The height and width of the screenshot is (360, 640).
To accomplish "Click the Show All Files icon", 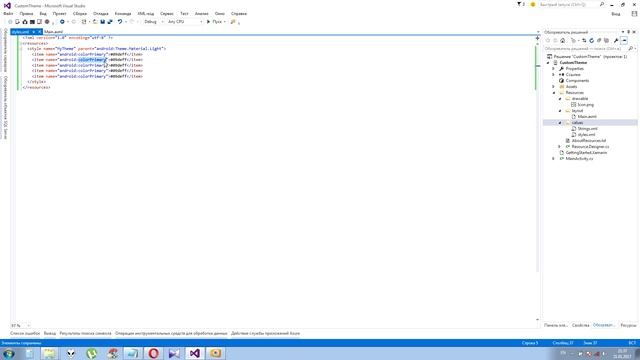I will pos(607,40).
